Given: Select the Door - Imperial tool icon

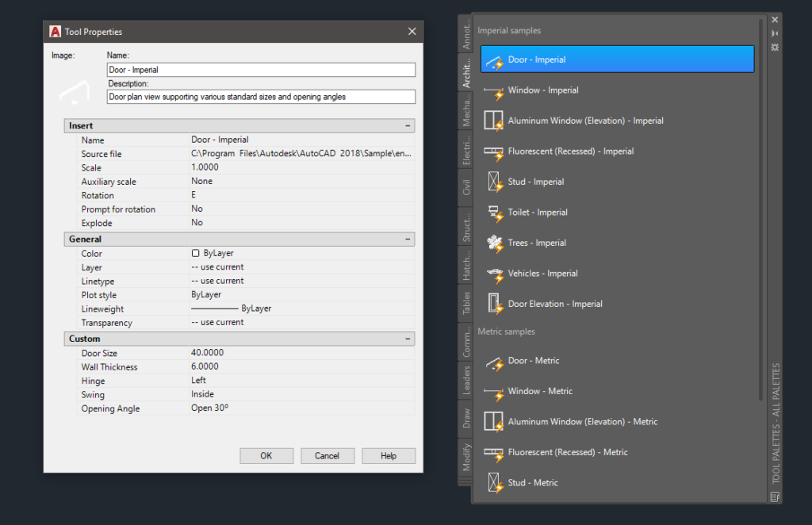Looking at the screenshot, I should (x=495, y=60).
